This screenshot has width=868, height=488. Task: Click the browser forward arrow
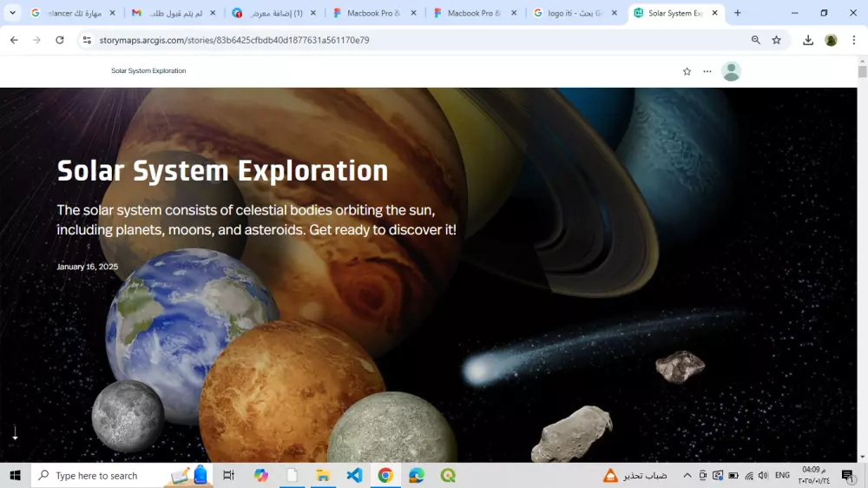pos(36,40)
